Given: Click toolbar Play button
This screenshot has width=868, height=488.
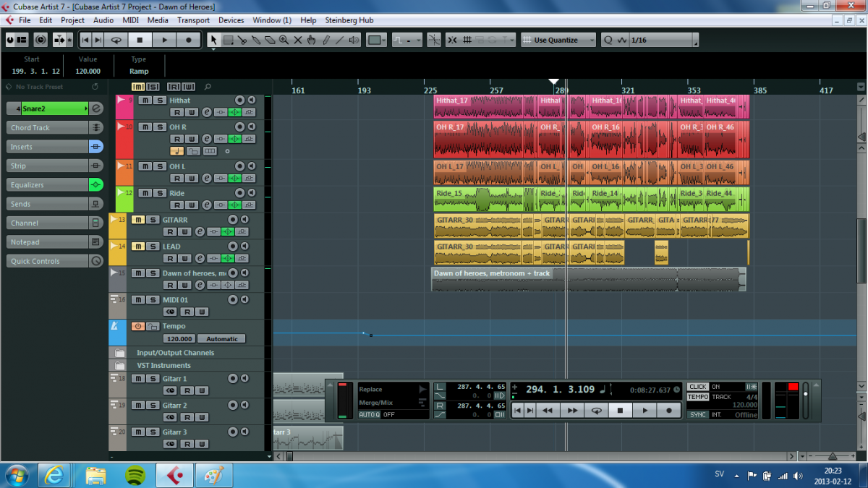Looking at the screenshot, I should point(164,40).
